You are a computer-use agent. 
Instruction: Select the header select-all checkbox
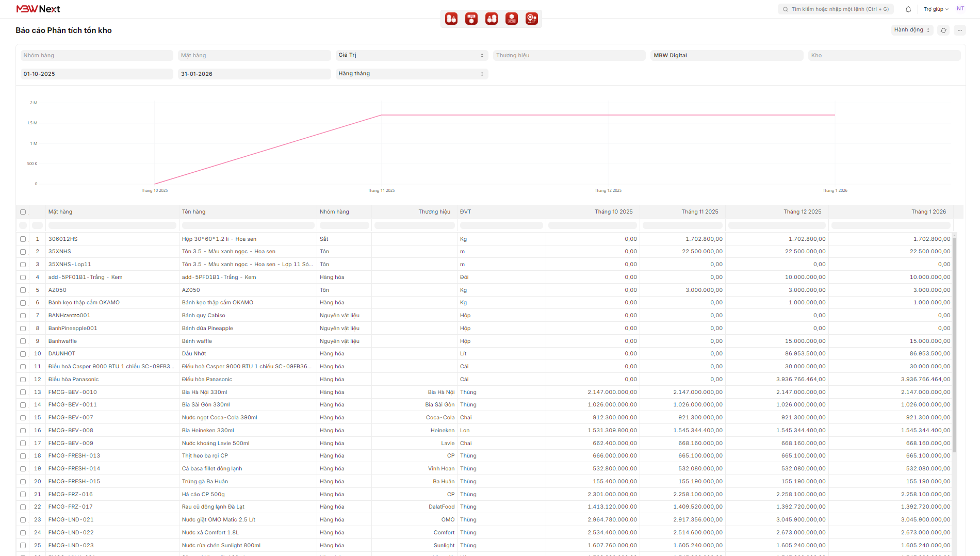coord(23,212)
